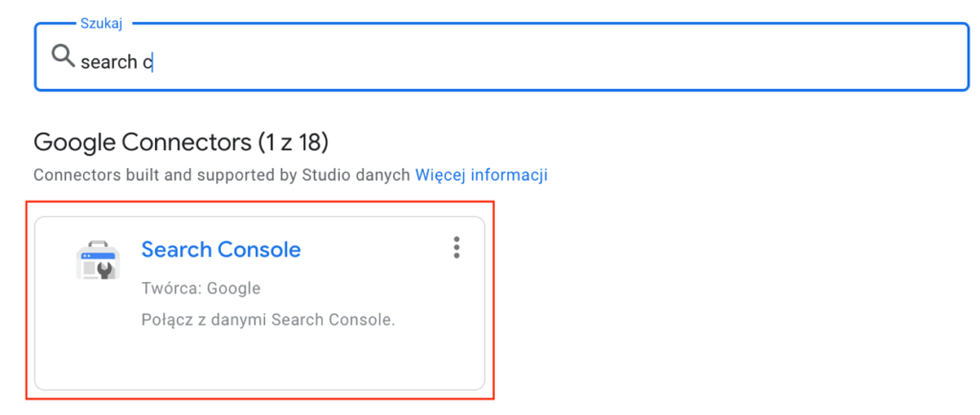This screenshot has height=415, width=980.
Task: Click the wrench in the Search Console logo
Action: pos(105,271)
